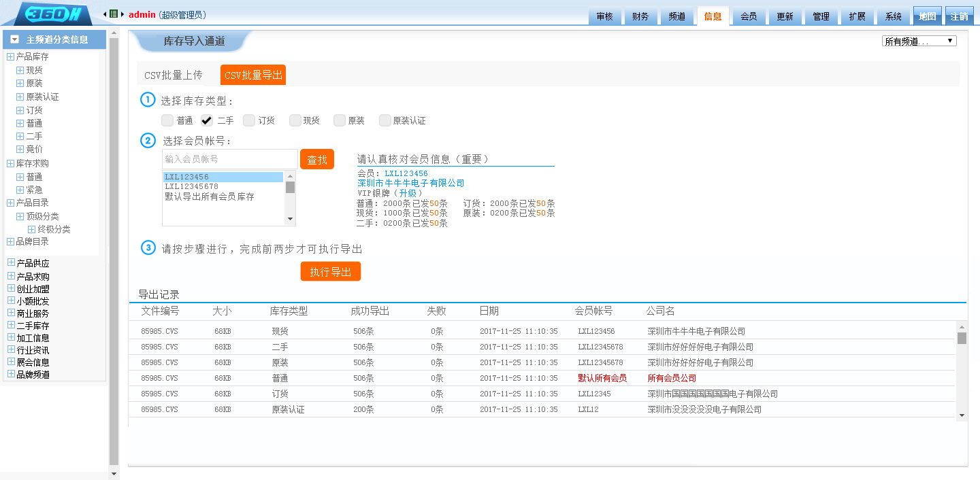Open the 管理 top tab
980x480 pixels.
tap(821, 16)
